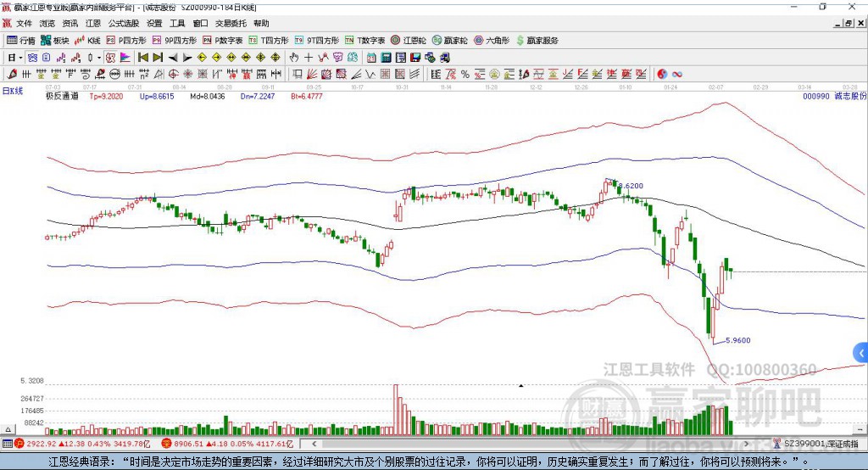
Task: Click the Md=8.0436 value
Action: pyautogui.click(x=208, y=96)
